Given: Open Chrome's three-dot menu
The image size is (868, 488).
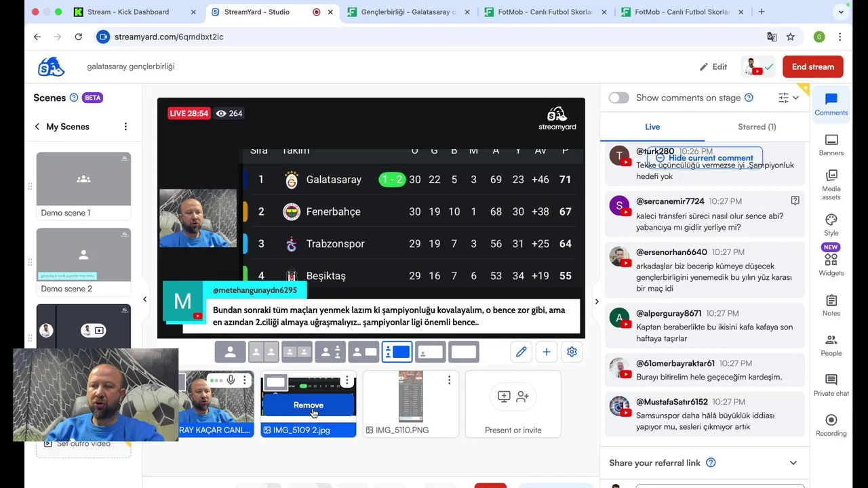Looking at the screenshot, I should 840,37.
